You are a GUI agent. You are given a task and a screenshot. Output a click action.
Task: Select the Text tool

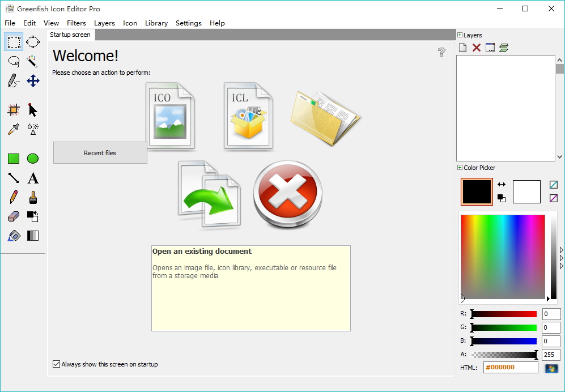pos(33,178)
